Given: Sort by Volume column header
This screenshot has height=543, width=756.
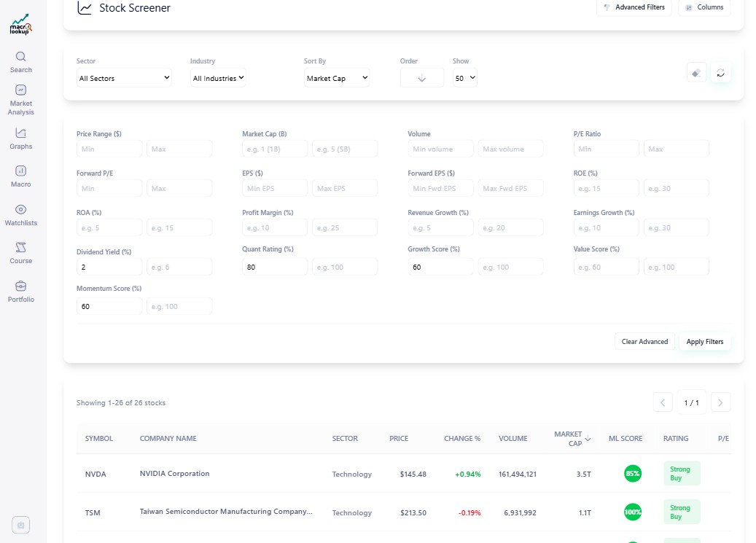Looking at the screenshot, I should pos(513,438).
